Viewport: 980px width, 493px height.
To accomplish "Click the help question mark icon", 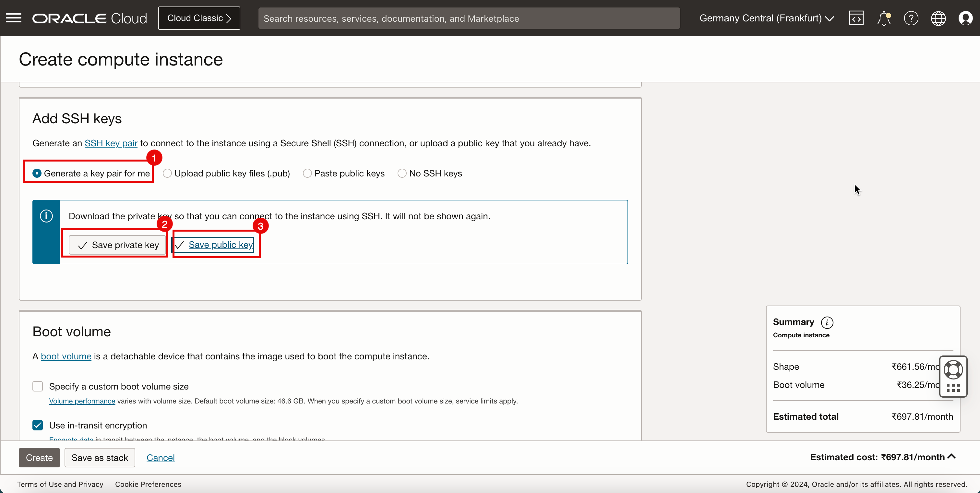I will [x=911, y=18].
